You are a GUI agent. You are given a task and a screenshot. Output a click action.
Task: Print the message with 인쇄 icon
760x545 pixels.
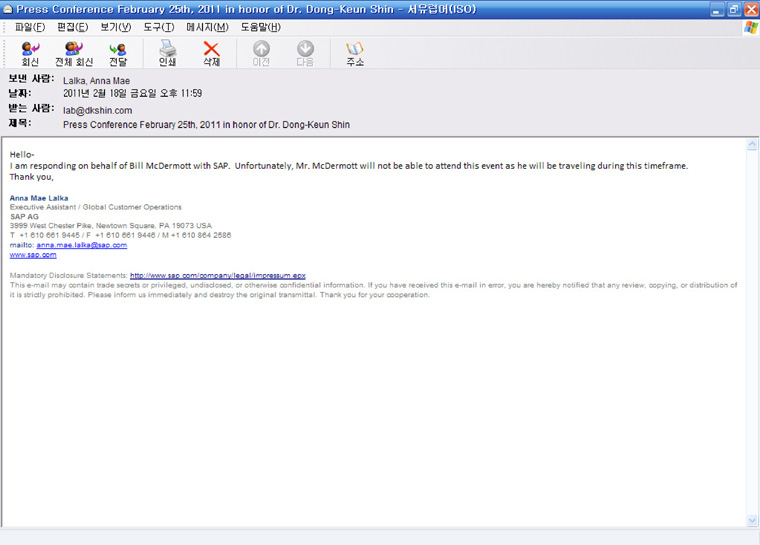tap(167, 49)
